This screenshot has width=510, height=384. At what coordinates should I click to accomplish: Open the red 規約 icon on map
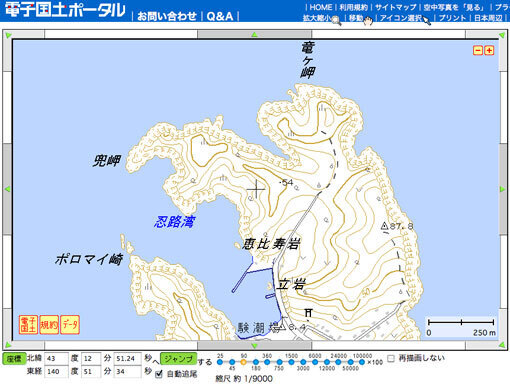(49, 324)
